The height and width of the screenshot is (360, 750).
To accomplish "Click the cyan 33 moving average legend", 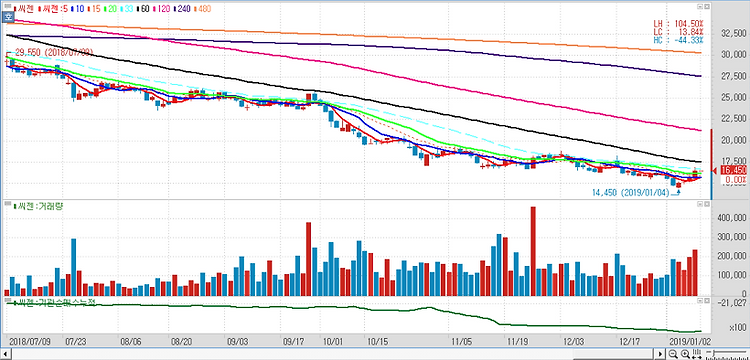I will click(127, 8).
